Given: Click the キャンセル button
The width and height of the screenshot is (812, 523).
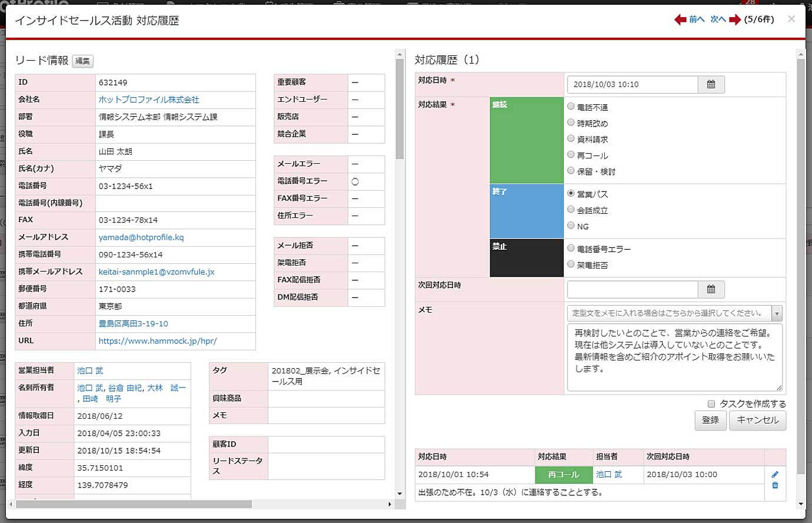Looking at the screenshot, I should click(x=757, y=420).
